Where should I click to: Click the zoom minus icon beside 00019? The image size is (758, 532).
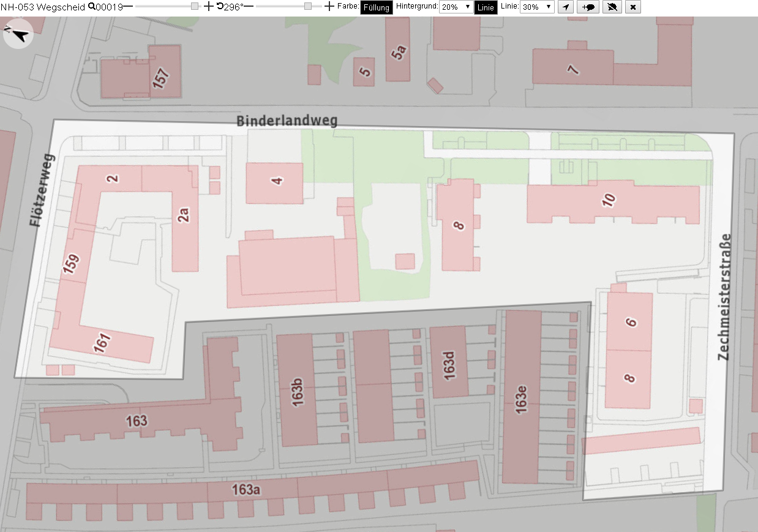(x=128, y=7)
